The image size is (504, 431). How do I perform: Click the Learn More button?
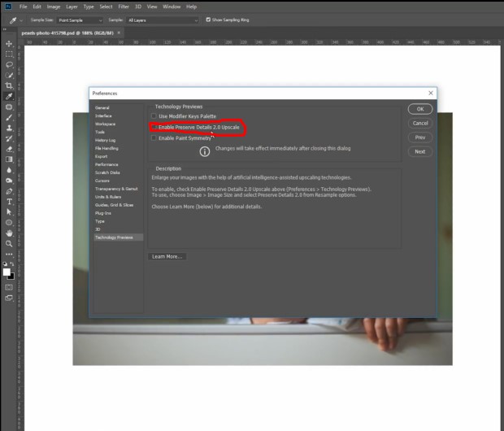[x=167, y=256]
